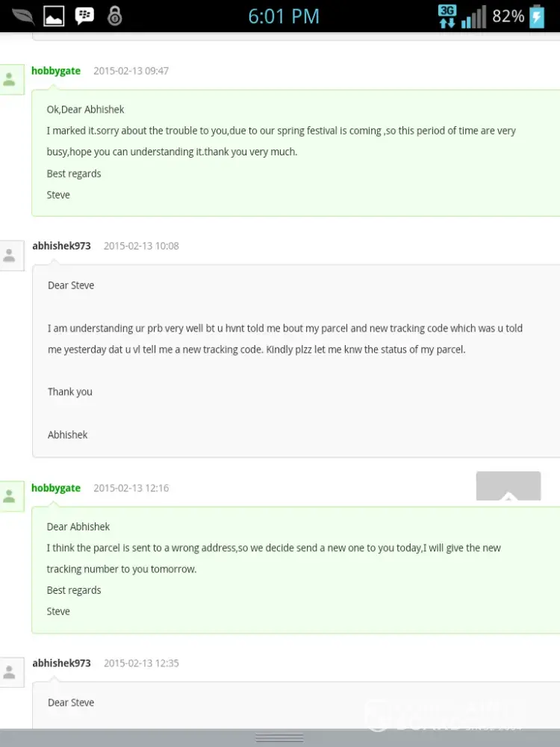Screen dimensions: 560x747
Task: Tap hobbygate's avatar beside the 12:16 message
Action: pos(10,496)
